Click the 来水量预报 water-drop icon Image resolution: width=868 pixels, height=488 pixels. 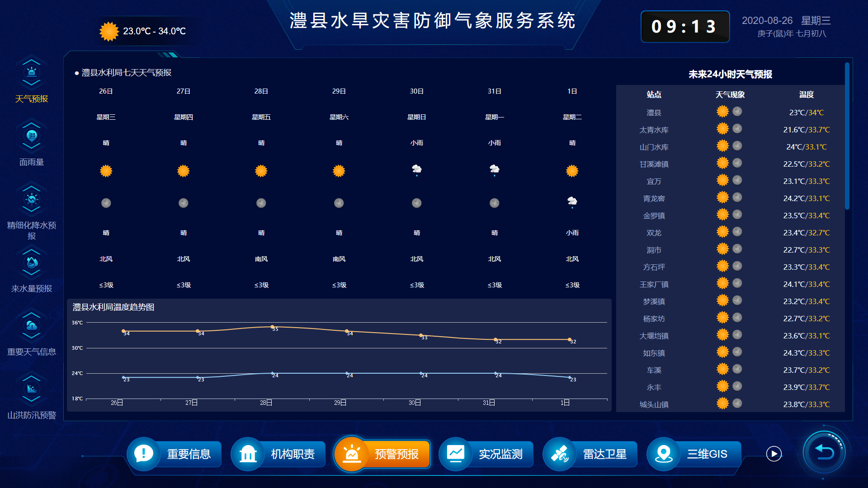31,262
